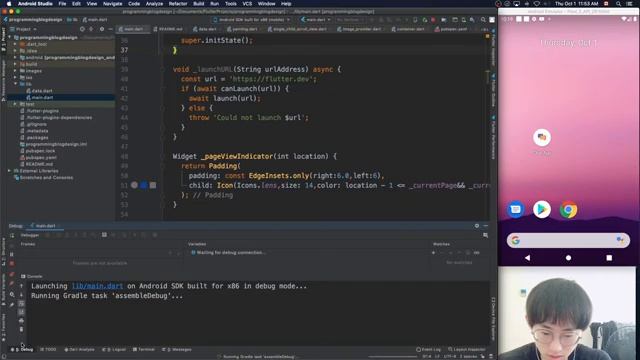
Task: Open the Build menu
Action: (199, 4)
